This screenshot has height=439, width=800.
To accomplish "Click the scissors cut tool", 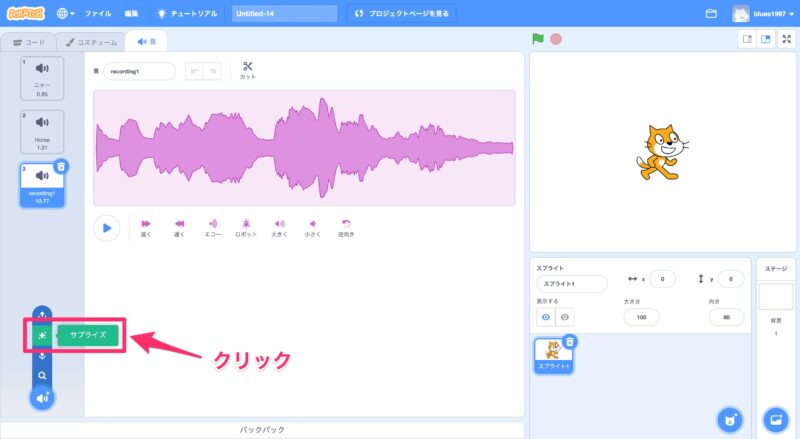I will (248, 68).
